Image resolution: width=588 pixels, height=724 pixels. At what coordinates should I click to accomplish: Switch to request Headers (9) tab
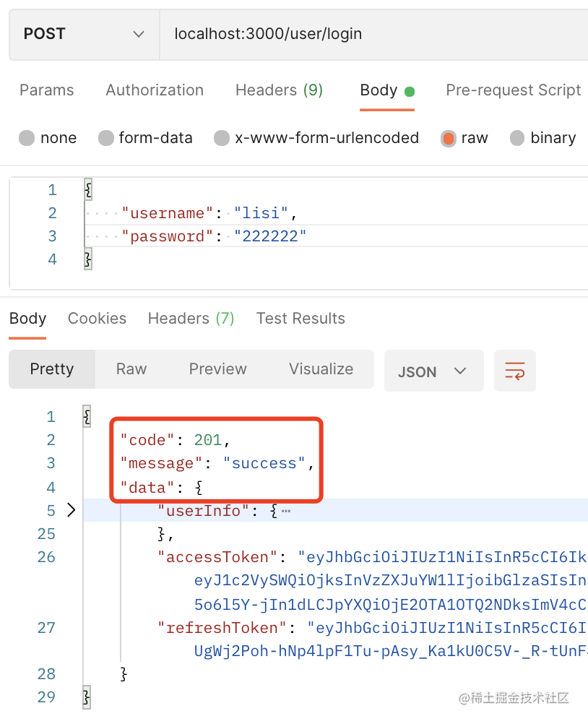point(279,90)
